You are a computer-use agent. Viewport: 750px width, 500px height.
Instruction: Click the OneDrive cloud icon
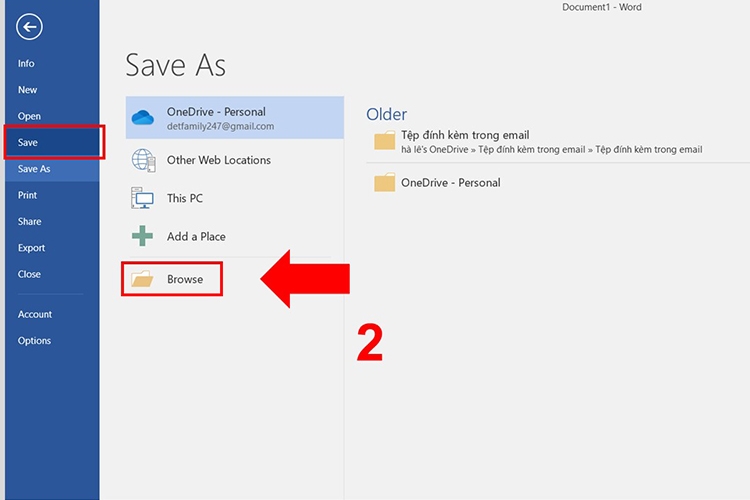tap(143, 117)
